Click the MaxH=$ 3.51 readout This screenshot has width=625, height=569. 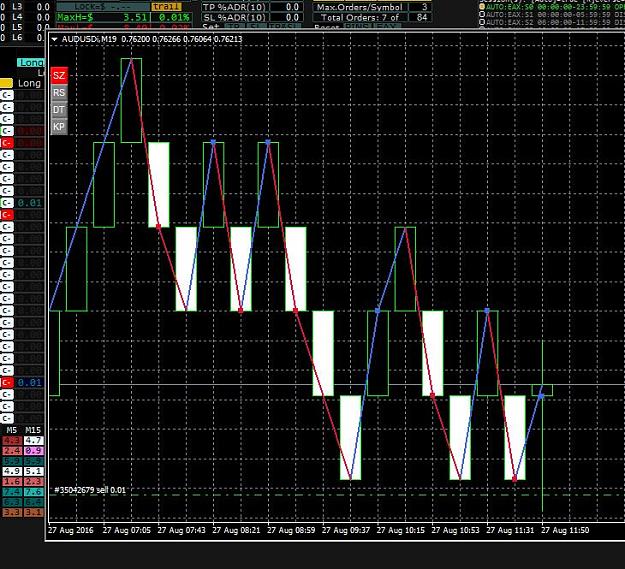(x=103, y=17)
